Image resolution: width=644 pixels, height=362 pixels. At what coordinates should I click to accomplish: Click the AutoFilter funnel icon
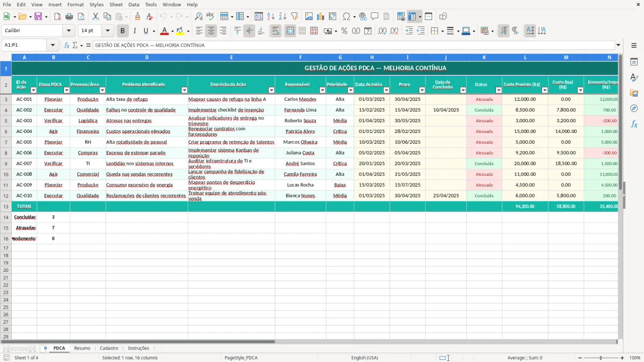click(295, 17)
